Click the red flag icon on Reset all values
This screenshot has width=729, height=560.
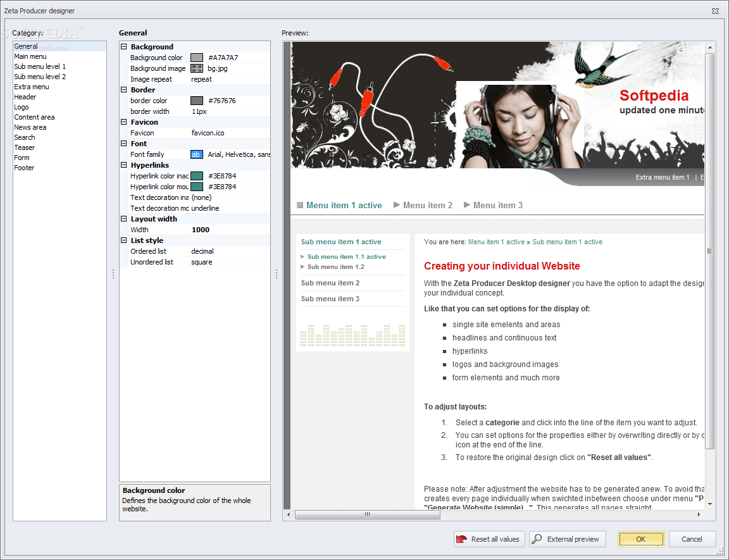[x=461, y=539]
